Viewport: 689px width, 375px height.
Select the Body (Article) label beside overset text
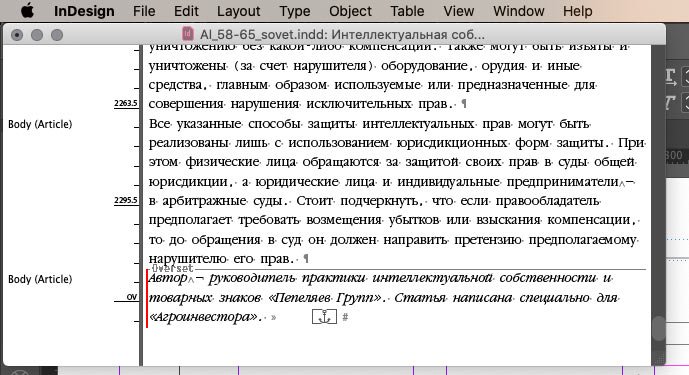pyautogui.click(x=40, y=279)
